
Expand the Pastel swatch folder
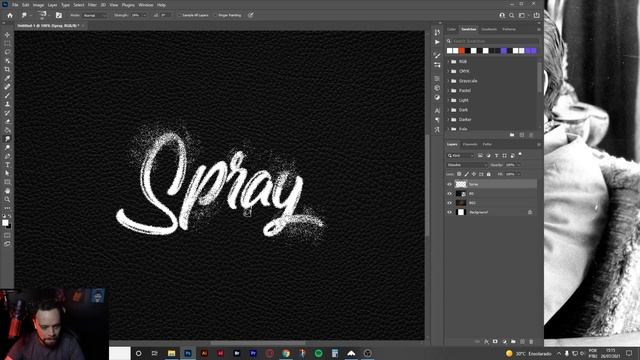pyautogui.click(x=449, y=91)
